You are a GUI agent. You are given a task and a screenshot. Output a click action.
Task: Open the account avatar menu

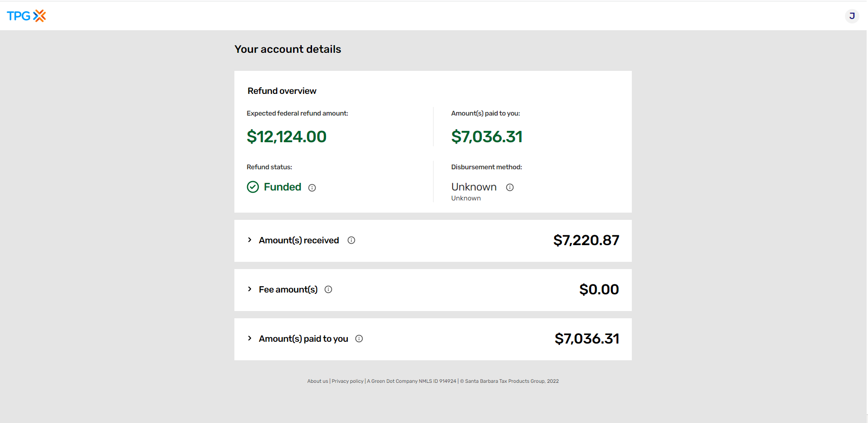tap(852, 16)
